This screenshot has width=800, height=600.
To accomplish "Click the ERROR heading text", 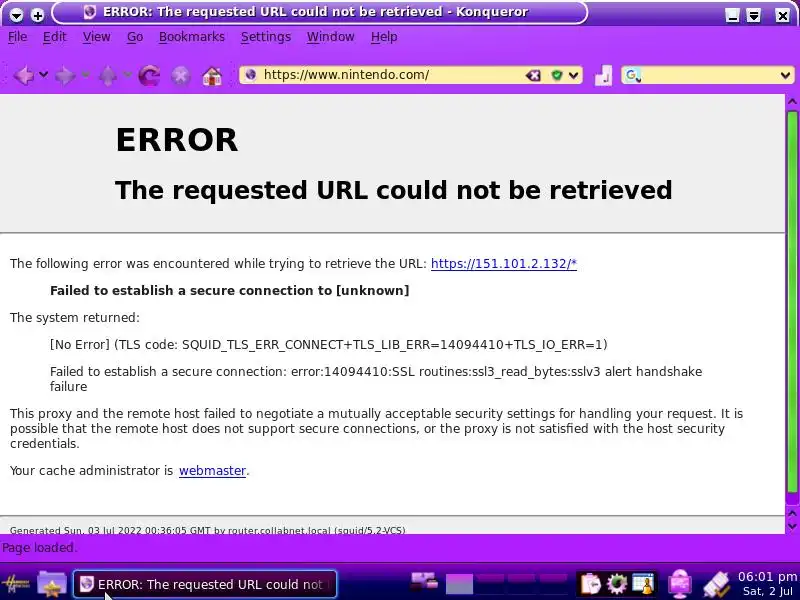I will pos(177,140).
